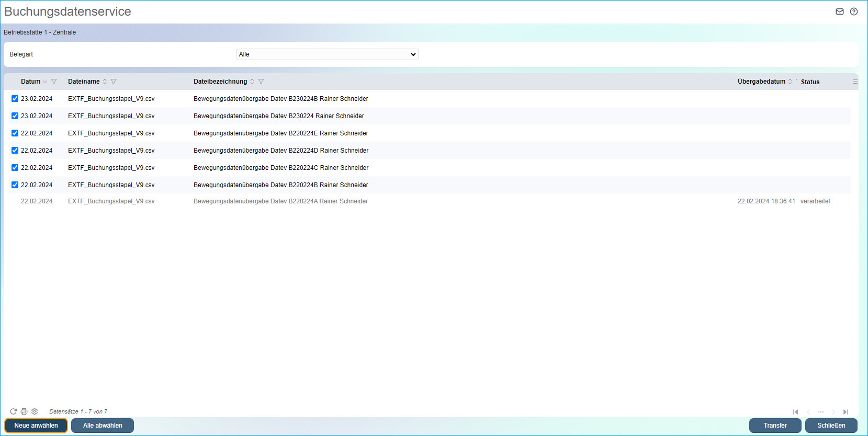Select description Bewegungsdatenübergabe Datev B230224 Rainer
This screenshot has height=436, width=868.
tap(279, 116)
